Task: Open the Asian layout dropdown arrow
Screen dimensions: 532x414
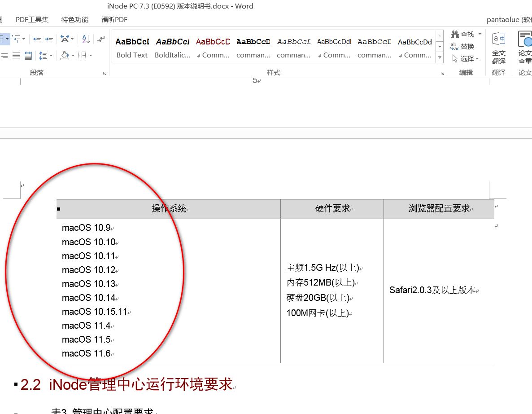Action: [72, 39]
